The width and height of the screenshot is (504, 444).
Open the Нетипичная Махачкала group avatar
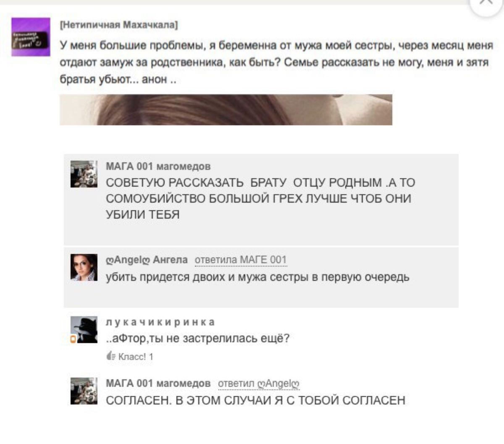click(x=31, y=37)
